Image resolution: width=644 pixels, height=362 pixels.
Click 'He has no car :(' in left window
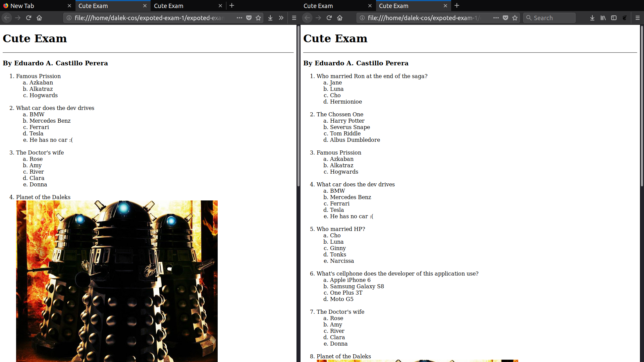click(51, 140)
